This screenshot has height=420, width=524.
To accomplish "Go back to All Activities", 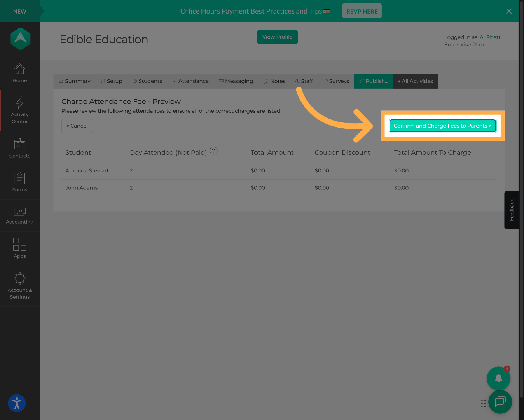I will pyautogui.click(x=415, y=81).
